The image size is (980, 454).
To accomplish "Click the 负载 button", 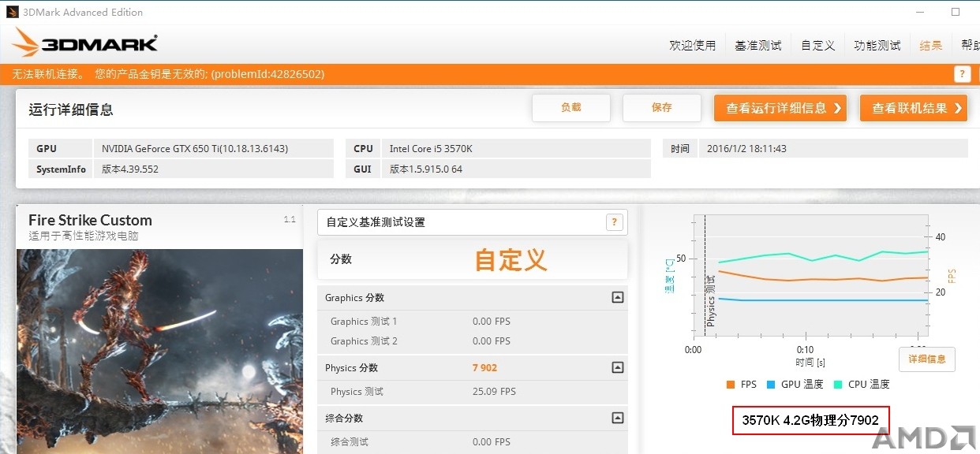I will [571, 108].
